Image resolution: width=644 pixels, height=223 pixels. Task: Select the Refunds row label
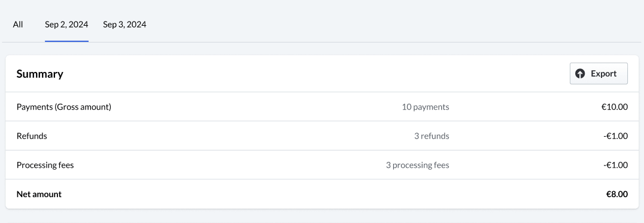(32, 136)
